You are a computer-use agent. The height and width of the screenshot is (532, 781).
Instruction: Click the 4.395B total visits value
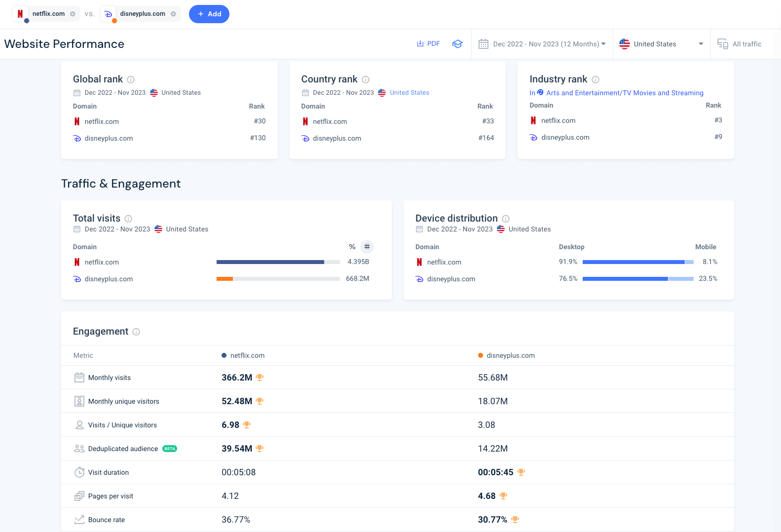358,262
